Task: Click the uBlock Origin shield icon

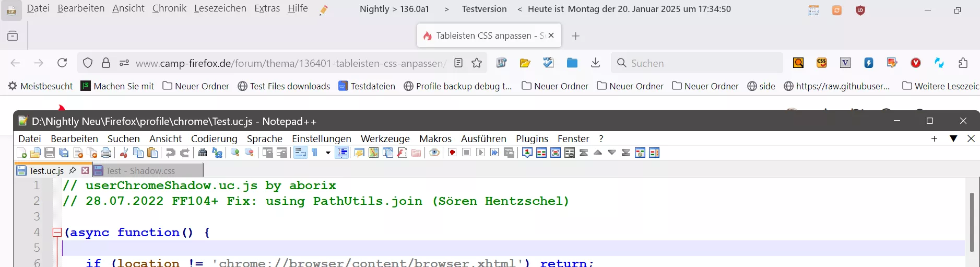Action: click(860, 10)
